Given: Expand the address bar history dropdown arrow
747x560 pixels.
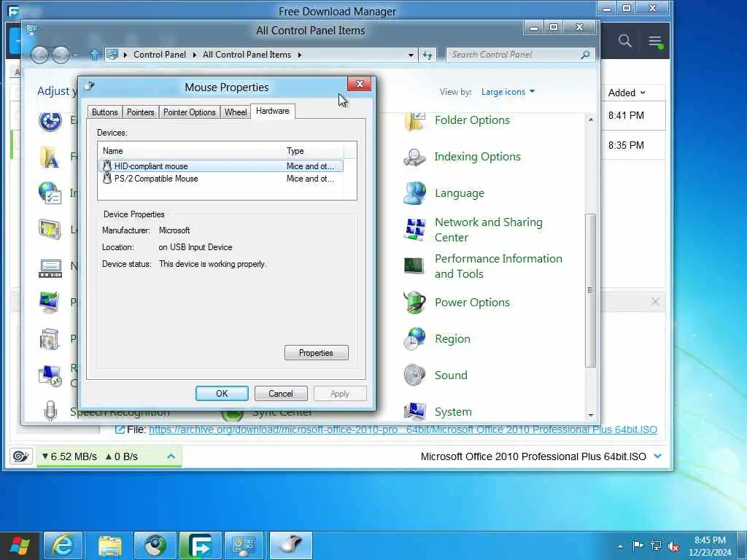Looking at the screenshot, I should pos(411,55).
